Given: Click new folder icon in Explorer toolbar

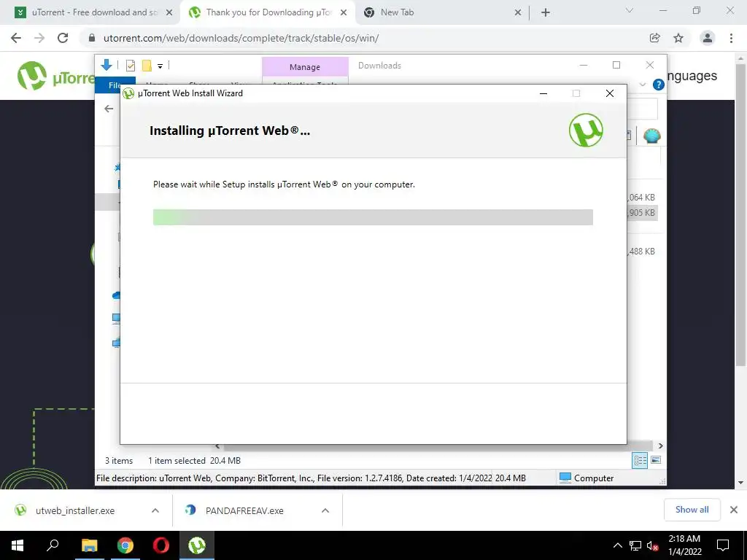Looking at the screenshot, I should coord(147,66).
